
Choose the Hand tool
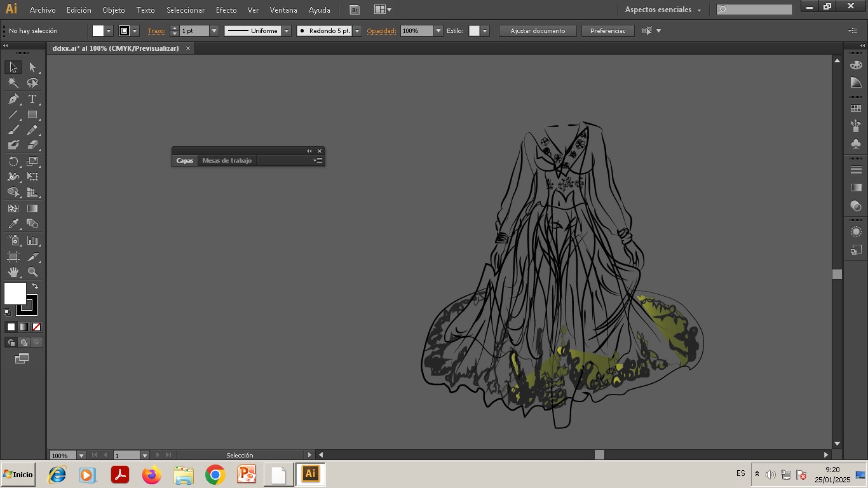coord(13,272)
